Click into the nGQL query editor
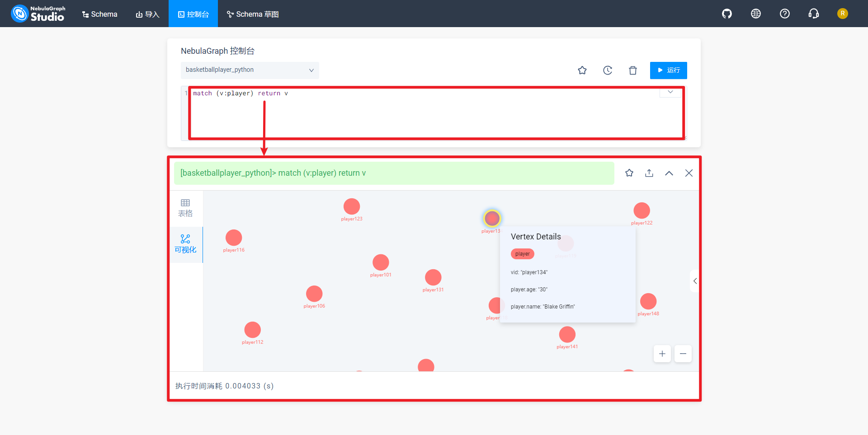868x435 pixels. click(x=434, y=113)
